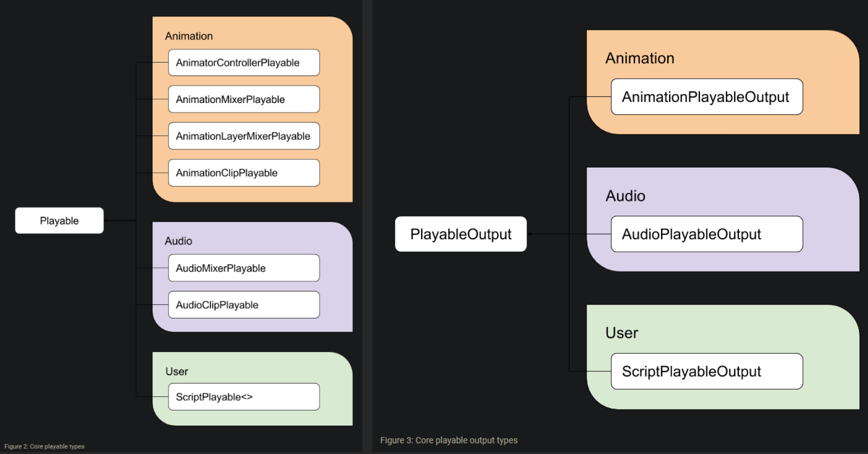Select the ScriptPlayable<> node
The image size is (868, 454).
tap(243, 397)
